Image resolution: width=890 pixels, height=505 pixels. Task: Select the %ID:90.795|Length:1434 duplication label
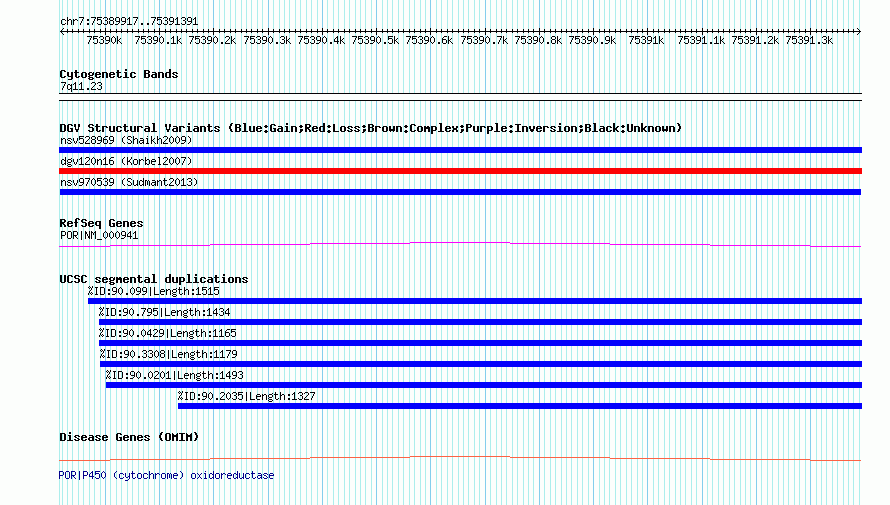click(164, 313)
